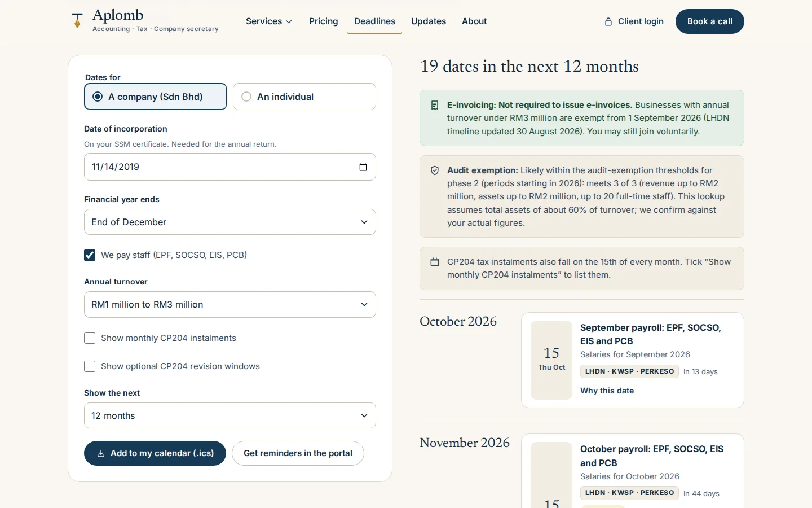Click the Aplomb logo icon
The width and height of the screenshot is (812, 508).
click(77, 20)
